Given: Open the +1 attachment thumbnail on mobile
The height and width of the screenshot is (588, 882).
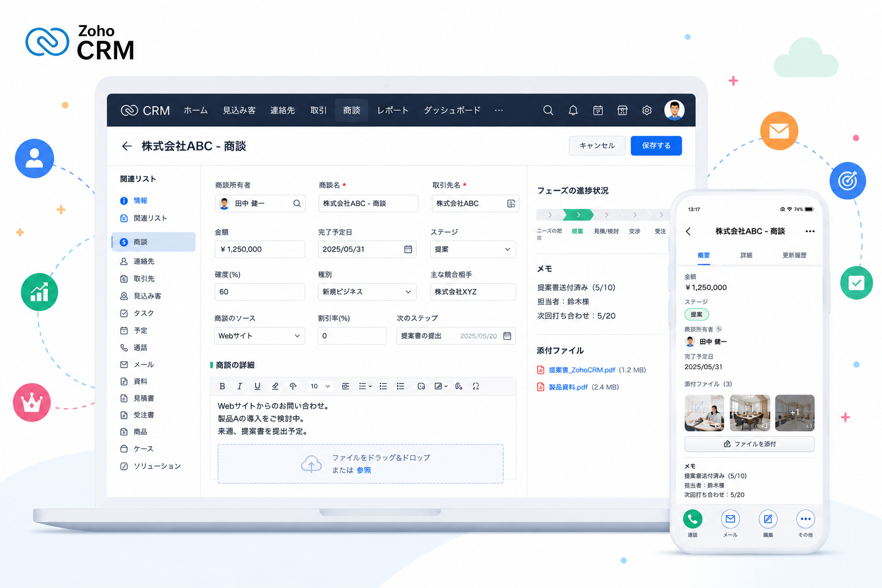Looking at the screenshot, I should (795, 413).
